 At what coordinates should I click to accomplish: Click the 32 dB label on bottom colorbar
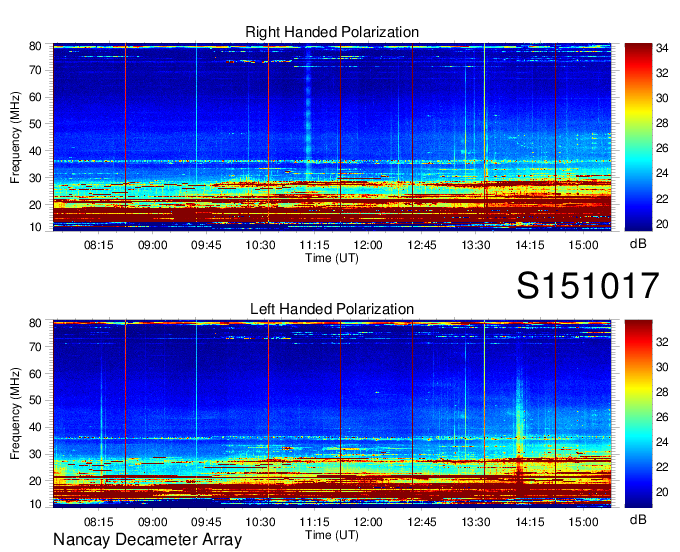tap(662, 342)
